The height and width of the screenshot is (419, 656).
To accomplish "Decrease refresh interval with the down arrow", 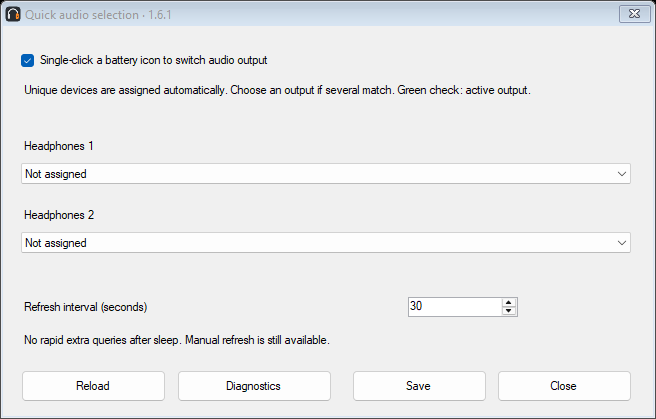I will coord(508,311).
